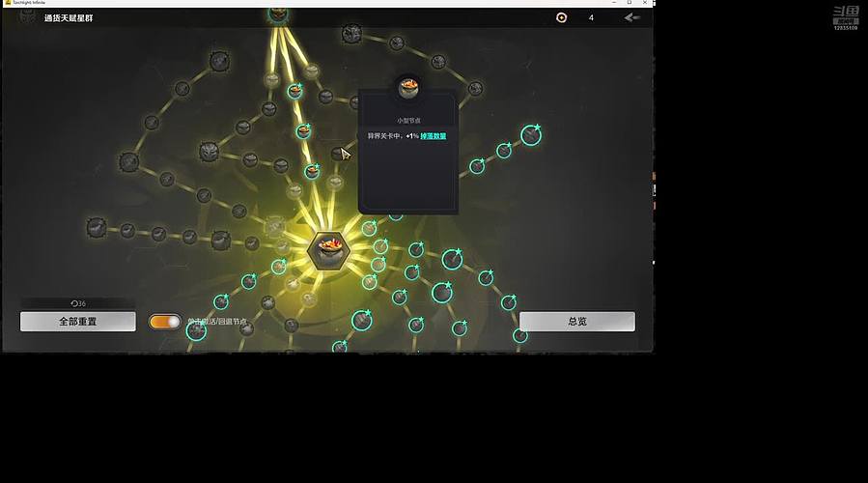Select the large teal node ending the upper-right chain
The width and height of the screenshot is (868, 483).
pos(530,135)
